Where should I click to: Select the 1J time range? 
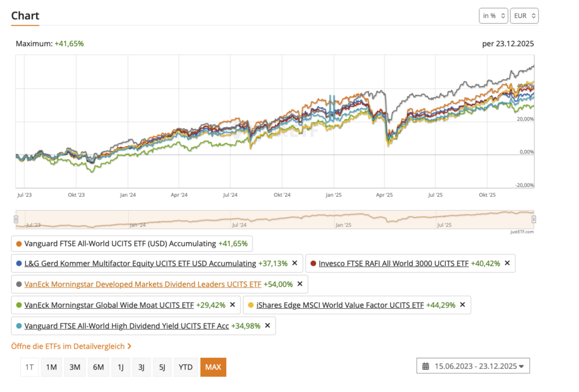(x=121, y=367)
